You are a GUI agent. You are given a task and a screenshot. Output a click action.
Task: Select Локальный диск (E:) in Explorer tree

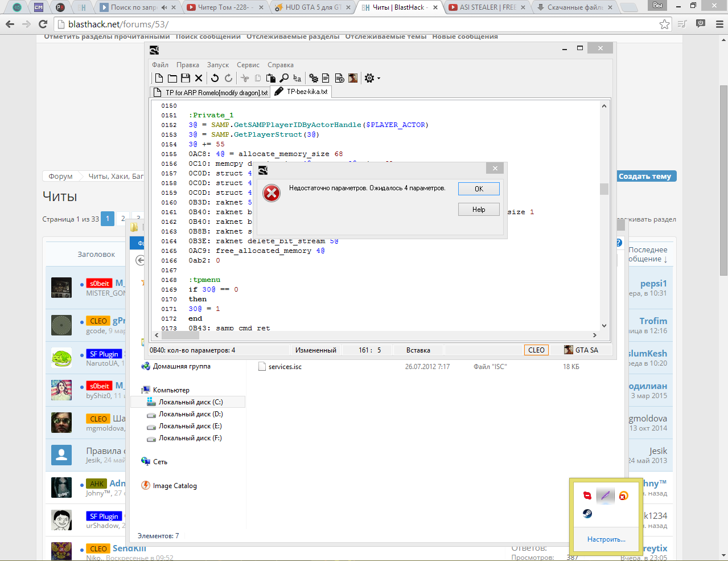190,426
